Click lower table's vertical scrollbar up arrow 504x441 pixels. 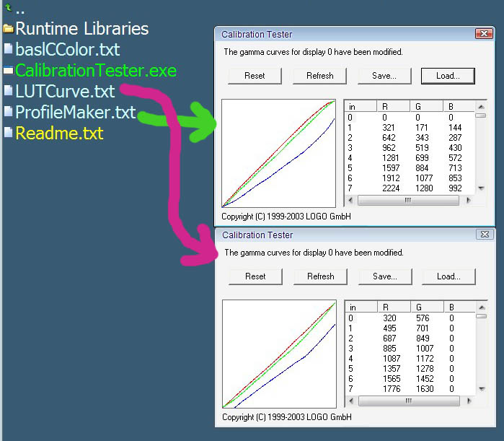(482, 307)
